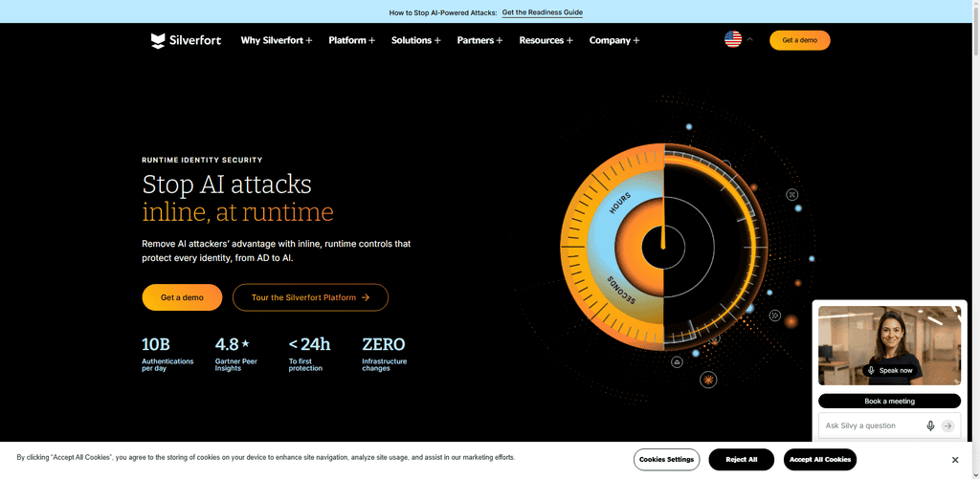Open Company menu
The image size is (980, 479).
(x=614, y=40)
